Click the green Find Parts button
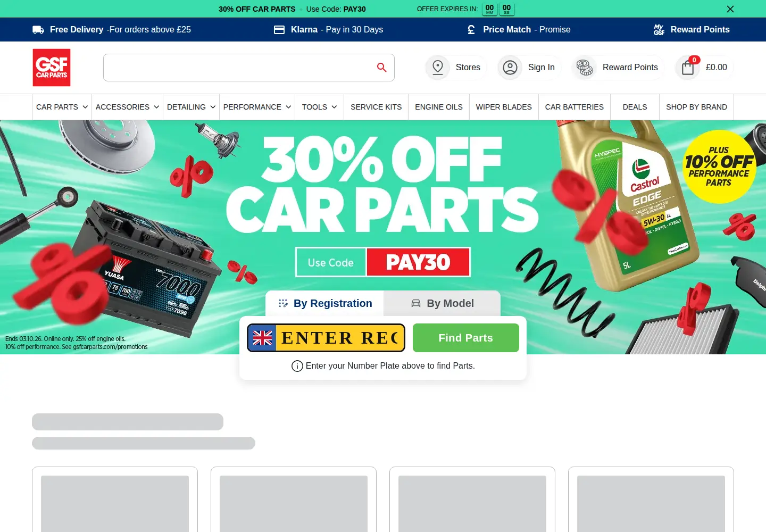The image size is (766, 532). pyautogui.click(x=466, y=338)
